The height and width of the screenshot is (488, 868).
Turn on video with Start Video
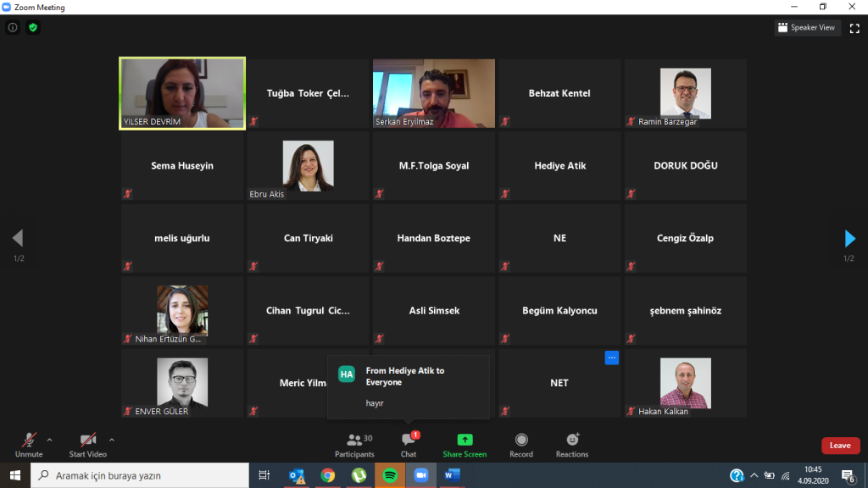(x=88, y=444)
